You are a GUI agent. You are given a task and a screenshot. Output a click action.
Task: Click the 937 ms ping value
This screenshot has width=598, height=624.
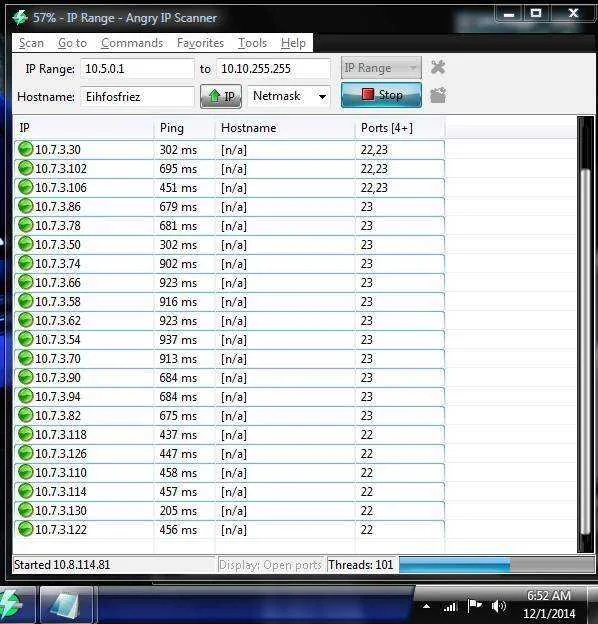(x=178, y=340)
